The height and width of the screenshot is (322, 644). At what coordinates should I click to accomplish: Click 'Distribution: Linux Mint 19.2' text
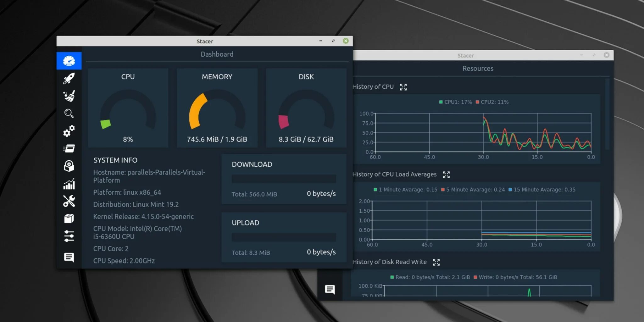point(136,205)
